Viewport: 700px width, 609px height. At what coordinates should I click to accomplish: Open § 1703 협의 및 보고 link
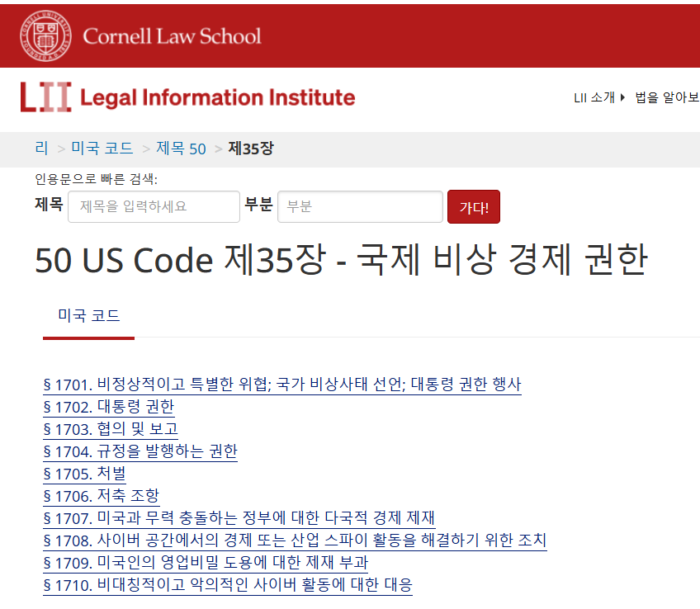click(111, 429)
